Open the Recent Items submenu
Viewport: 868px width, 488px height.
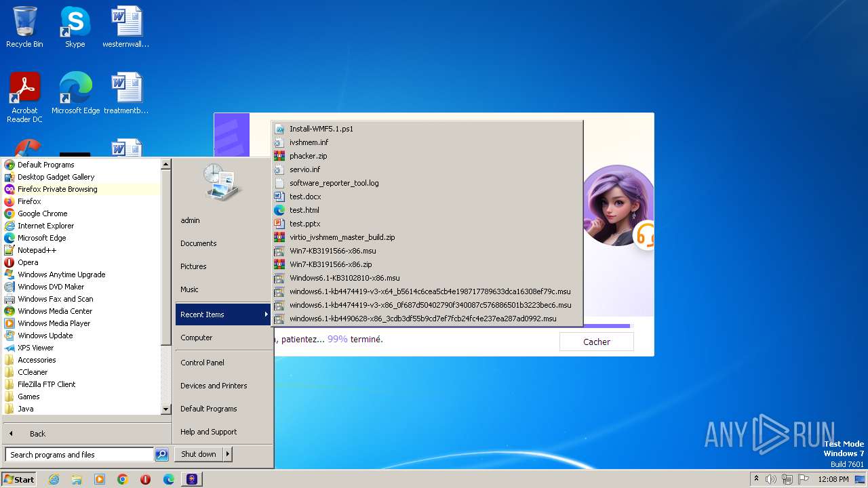coord(223,314)
